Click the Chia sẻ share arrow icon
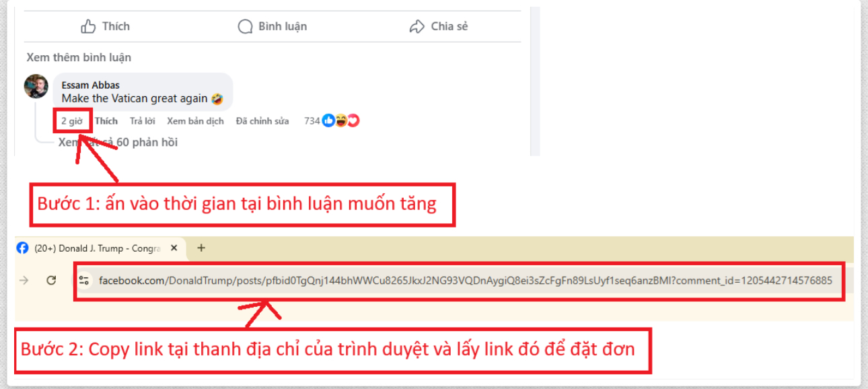This screenshot has width=868, height=389. pyautogui.click(x=417, y=26)
